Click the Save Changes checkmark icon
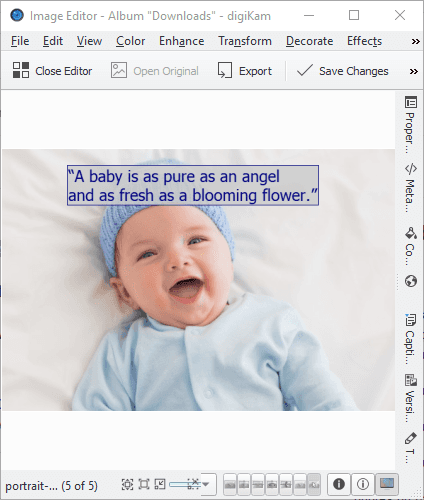424x500 pixels. pyautogui.click(x=304, y=70)
